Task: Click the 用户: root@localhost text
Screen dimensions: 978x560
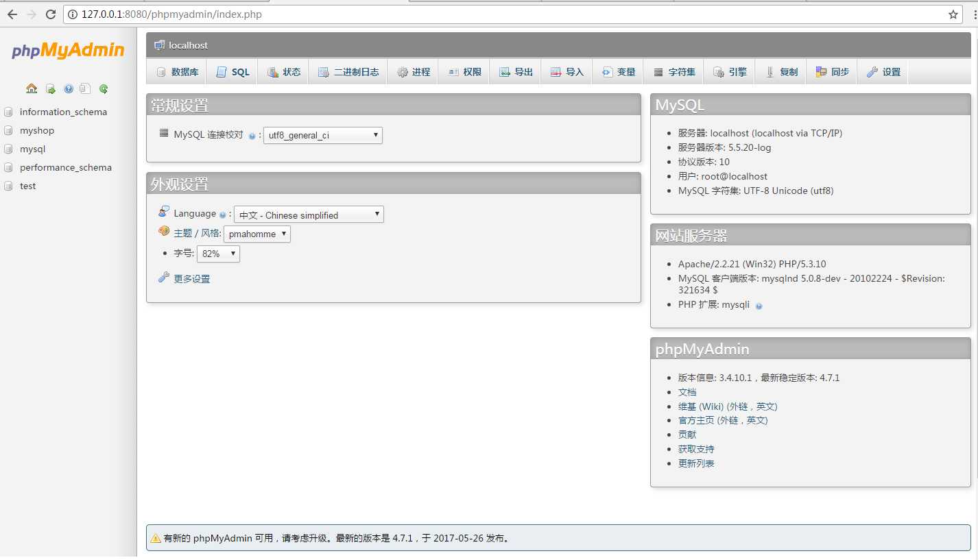Action: [723, 176]
